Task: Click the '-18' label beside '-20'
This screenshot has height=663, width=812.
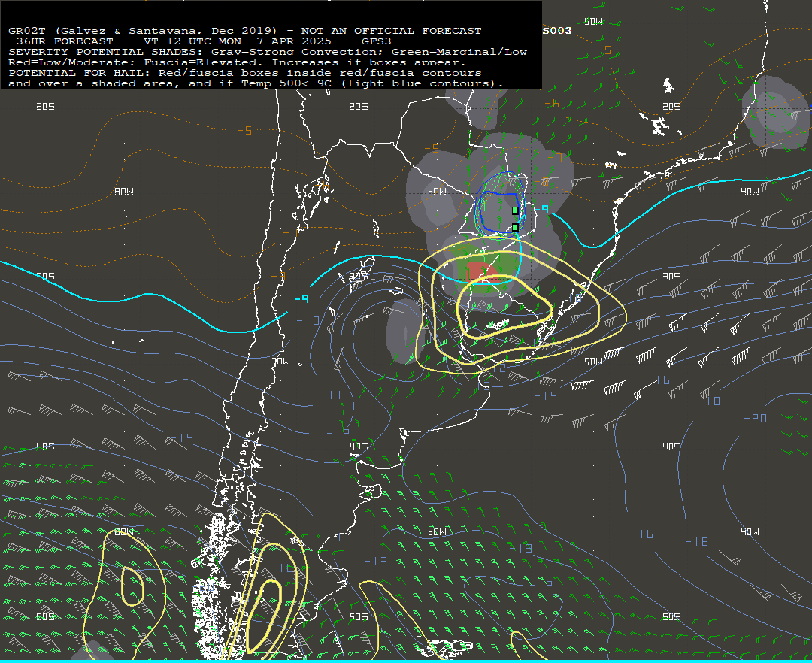Action: point(709,401)
